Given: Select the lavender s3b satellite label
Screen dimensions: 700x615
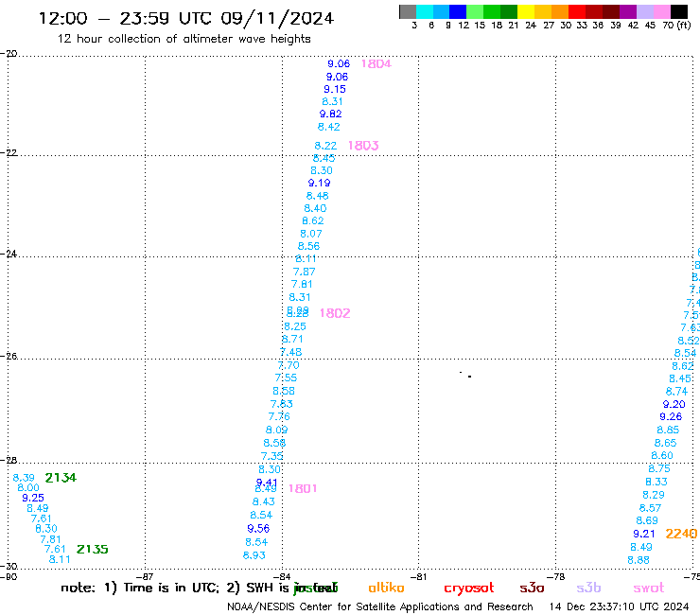Looking at the screenshot, I should coord(588,588).
